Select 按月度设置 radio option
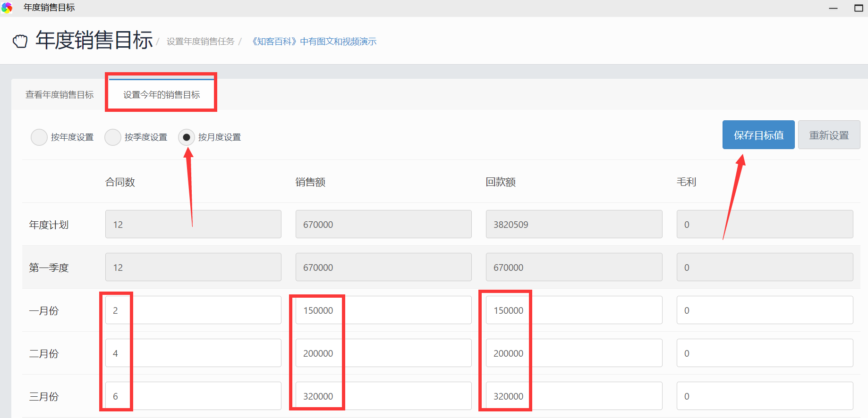Viewport: 868px width, 418px height. (x=186, y=137)
